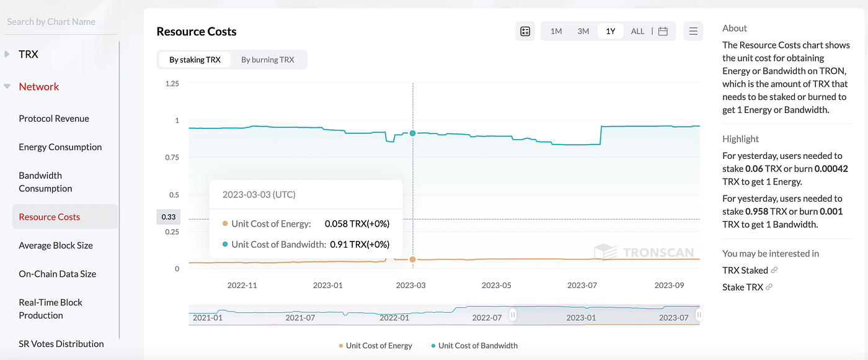Click the 2023-03-03 (UTC) tooltip date

259,194
